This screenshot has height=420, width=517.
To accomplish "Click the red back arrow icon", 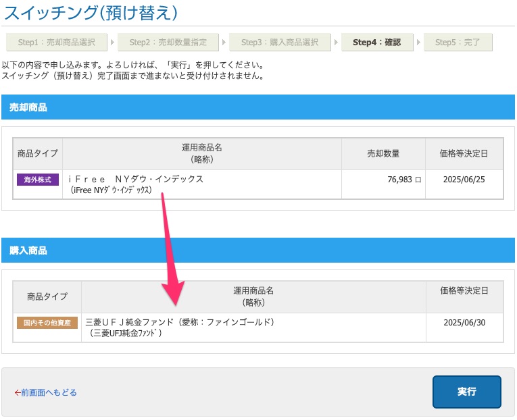I will coord(18,393).
